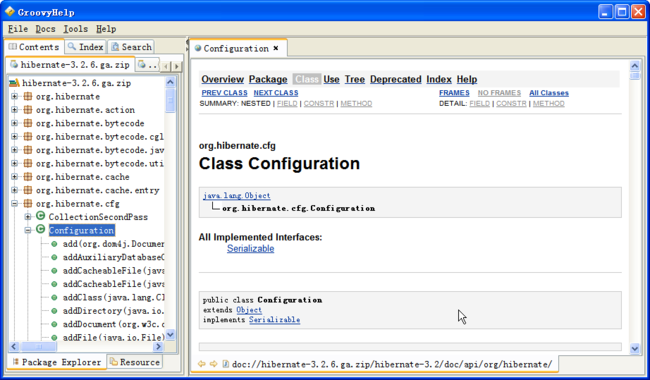Click the document pane scroll down arrow

[x=635, y=349]
